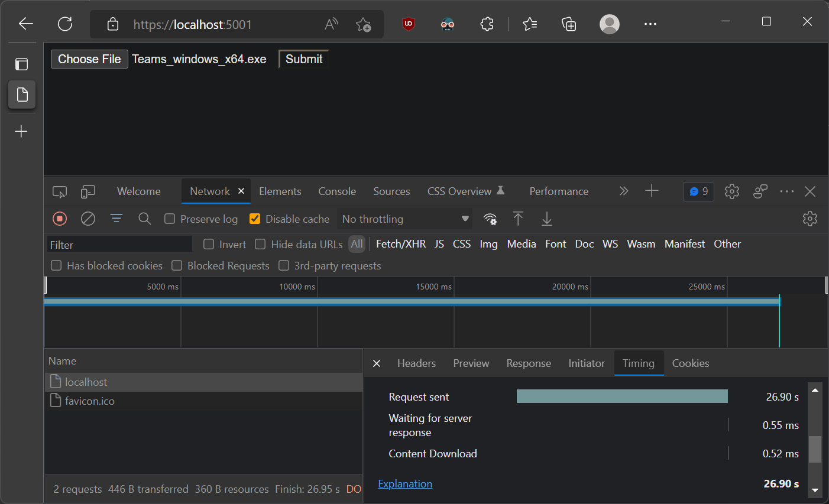This screenshot has height=504, width=829.
Task: Switch to the Elements tab
Action: [280, 191]
